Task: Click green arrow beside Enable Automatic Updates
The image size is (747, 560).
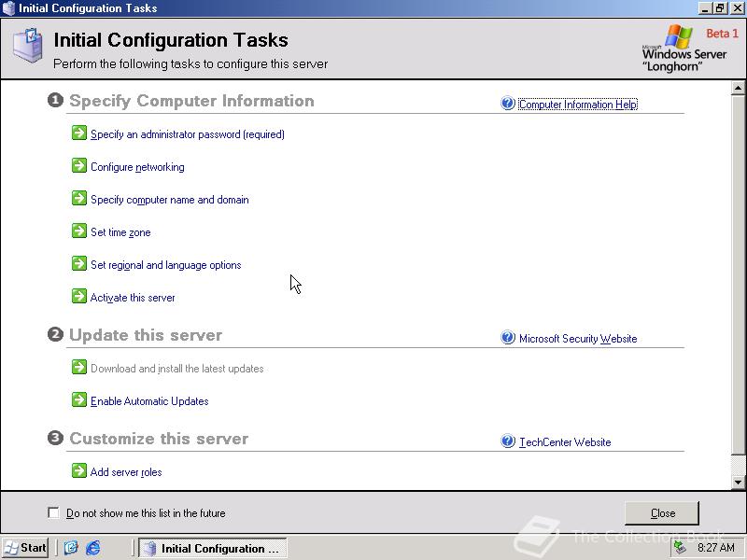Action: click(x=79, y=400)
